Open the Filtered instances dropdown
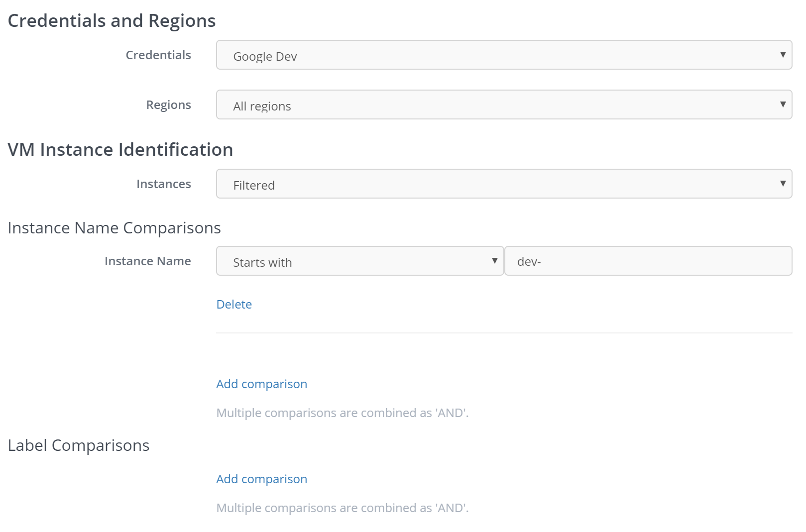Screen dimensions: 806x532 coord(498,184)
